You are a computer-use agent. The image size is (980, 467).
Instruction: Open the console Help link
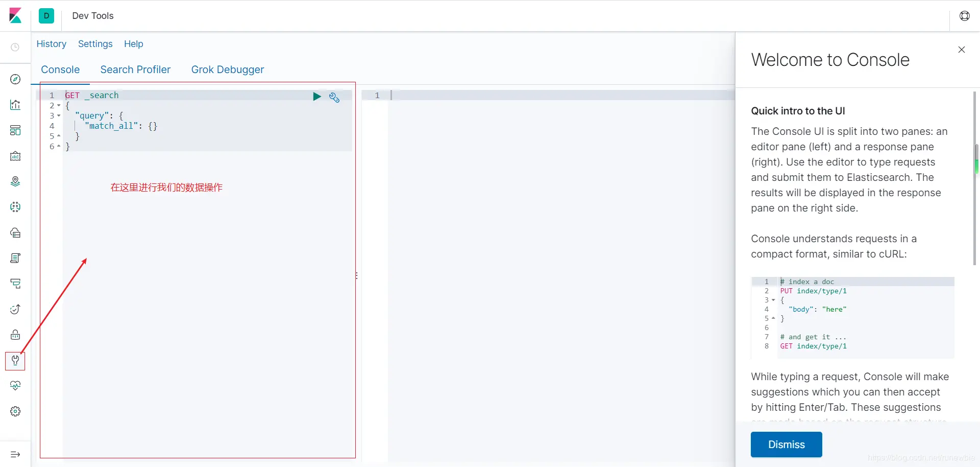click(134, 44)
